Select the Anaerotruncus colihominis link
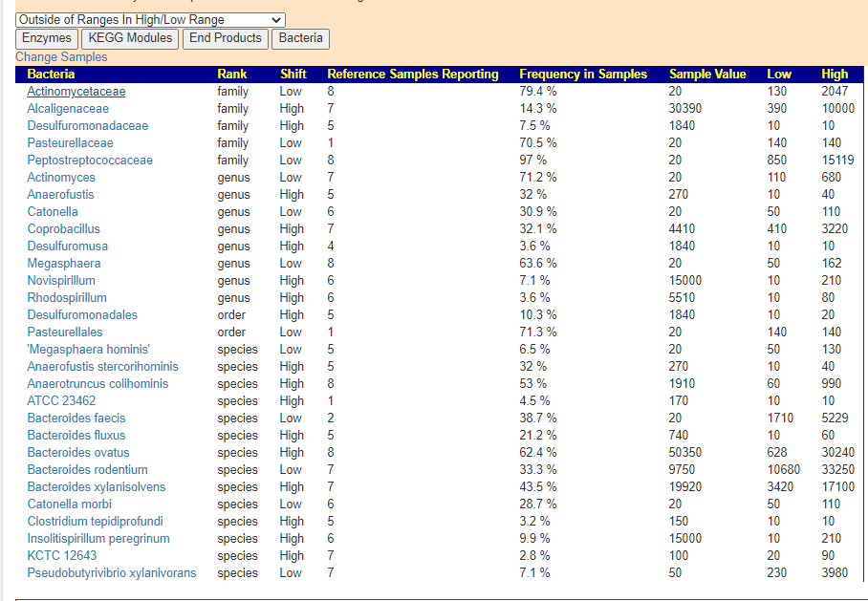The height and width of the screenshot is (601, 868). point(98,384)
